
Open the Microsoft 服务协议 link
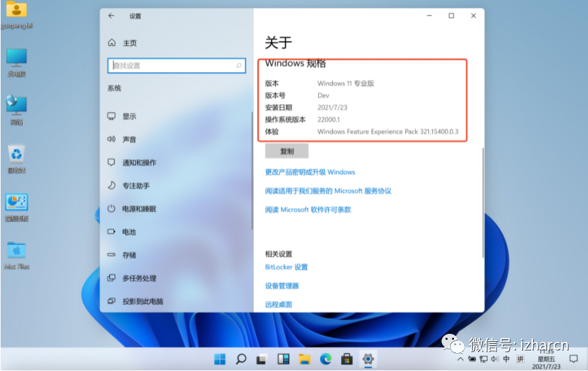pos(328,191)
